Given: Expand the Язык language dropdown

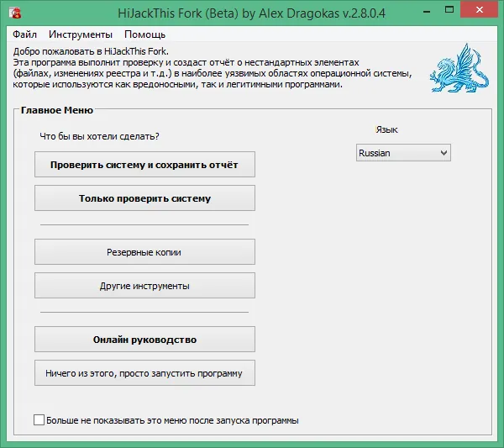Looking at the screenshot, I should (x=403, y=153).
